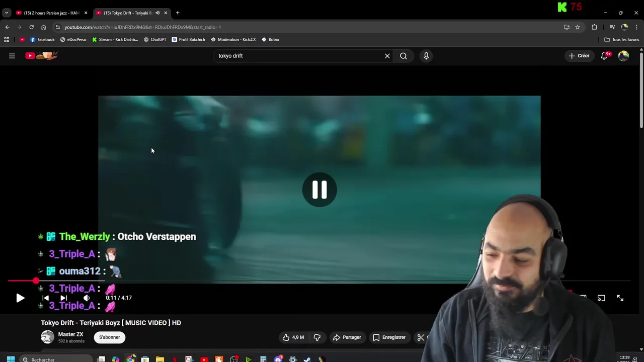Viewport: 644px width, 362px height.
Task: Open the Chrome extensions puzzle icon
Action: pyautogui.click(x=594, y=27)
